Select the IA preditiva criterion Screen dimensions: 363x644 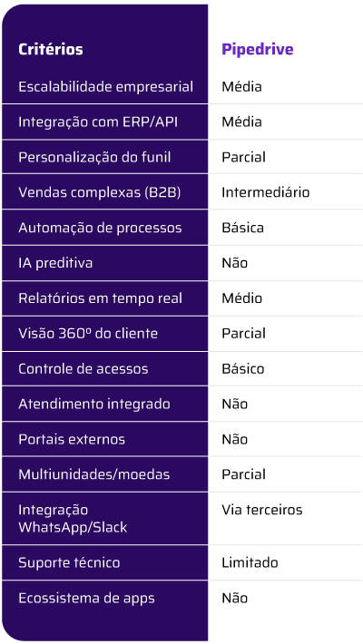(55, 263)
